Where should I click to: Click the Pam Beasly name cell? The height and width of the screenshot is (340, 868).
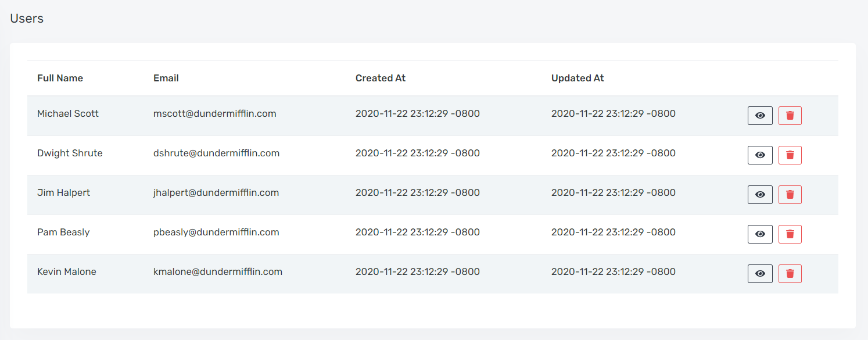click(x=63, y=232)
